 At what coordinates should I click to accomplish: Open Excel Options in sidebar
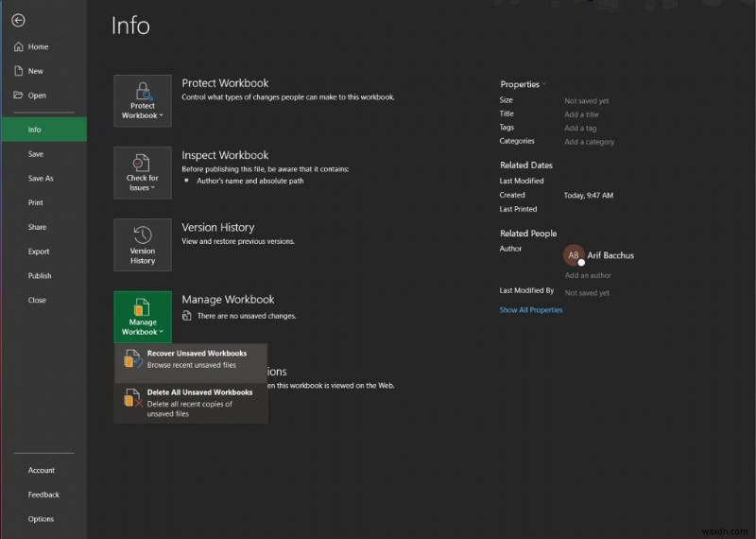(x=41, y=519)
